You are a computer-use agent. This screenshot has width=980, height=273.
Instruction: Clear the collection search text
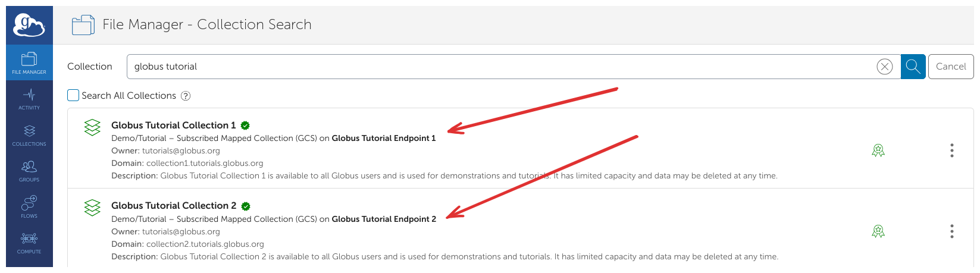tap(884, 67)
